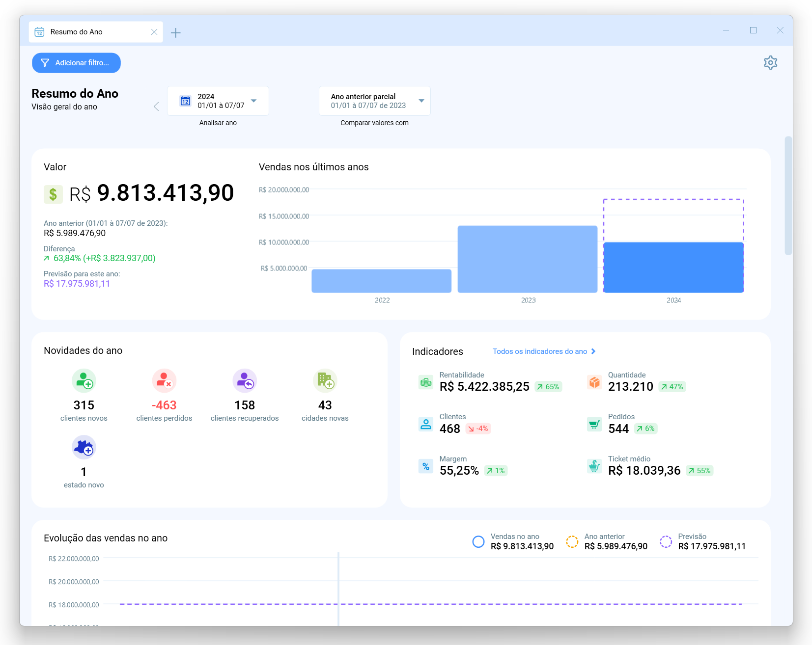
Task: Toggle Vendas no ano legend circle
Action: (478, 541)
